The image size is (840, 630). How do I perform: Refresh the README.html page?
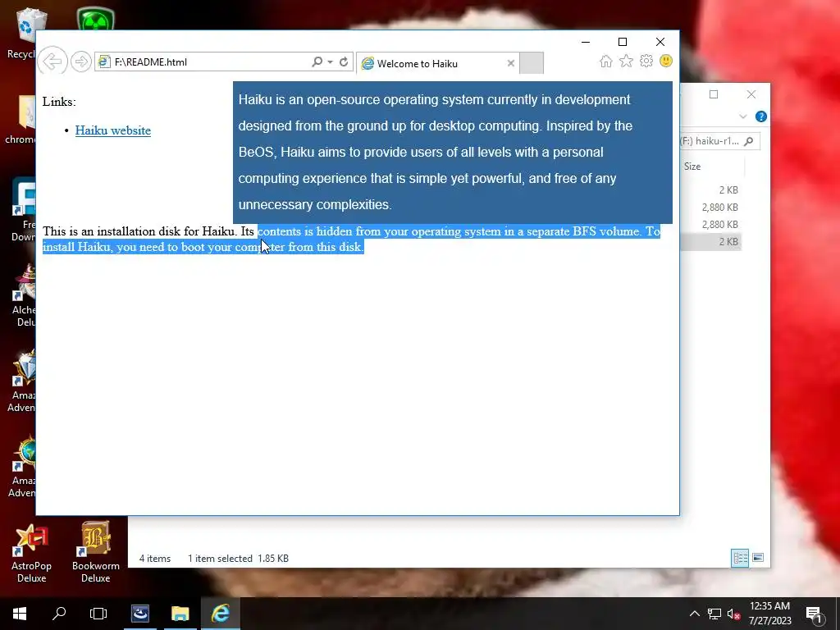pos(344,62)
